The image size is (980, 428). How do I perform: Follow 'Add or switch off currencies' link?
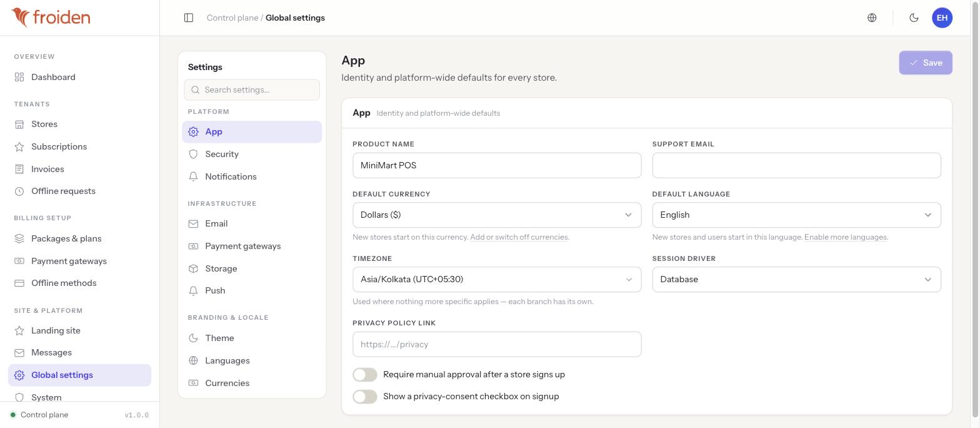(x=519, y=237)
